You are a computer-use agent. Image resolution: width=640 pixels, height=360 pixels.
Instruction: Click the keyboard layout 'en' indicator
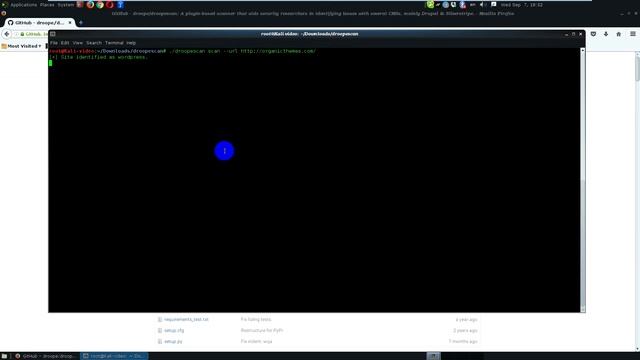[473, 5]
